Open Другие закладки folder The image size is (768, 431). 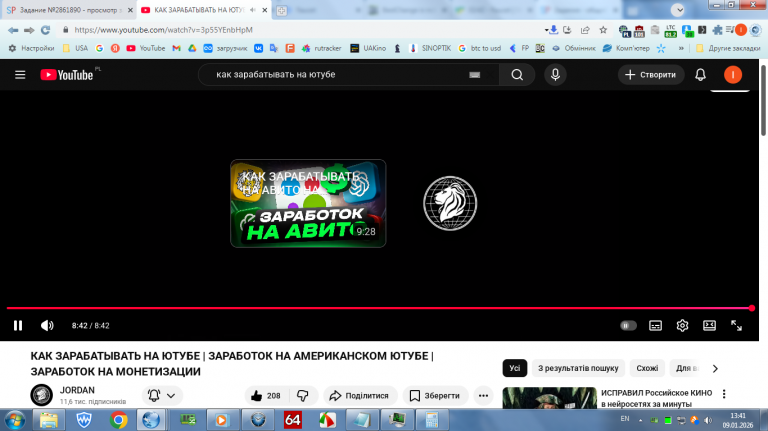pos(728,48)
